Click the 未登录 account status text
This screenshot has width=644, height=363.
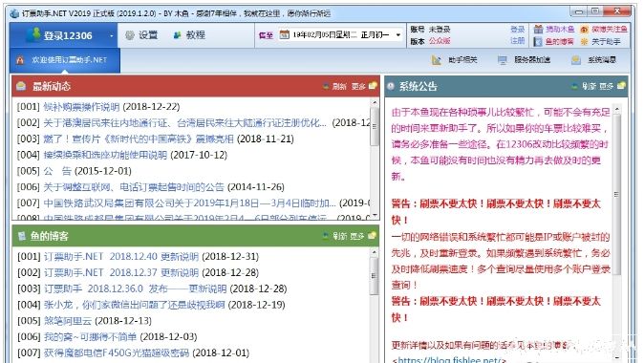click(440, 30)
